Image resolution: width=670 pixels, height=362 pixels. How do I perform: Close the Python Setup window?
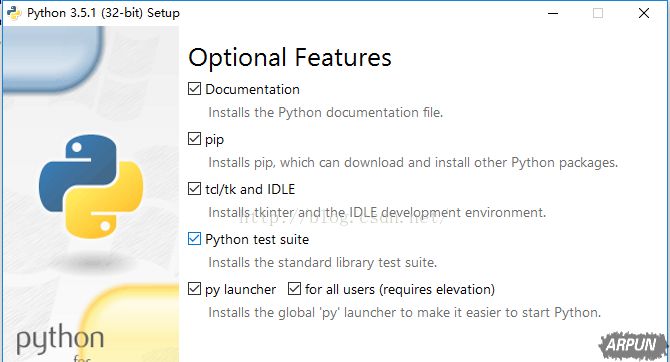tap(644, 13)
